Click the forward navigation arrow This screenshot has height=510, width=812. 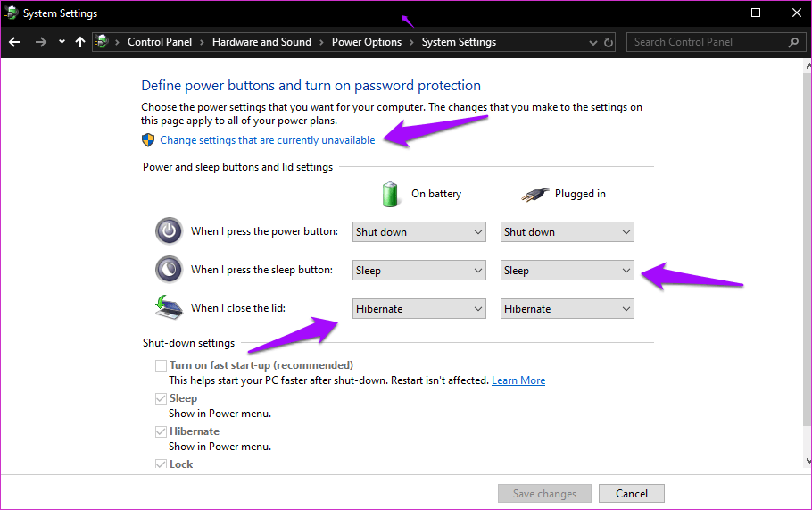click(x=40, y=42)
